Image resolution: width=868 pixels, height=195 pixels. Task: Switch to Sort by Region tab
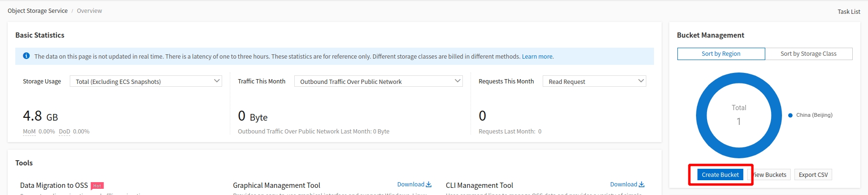(721, 54)
